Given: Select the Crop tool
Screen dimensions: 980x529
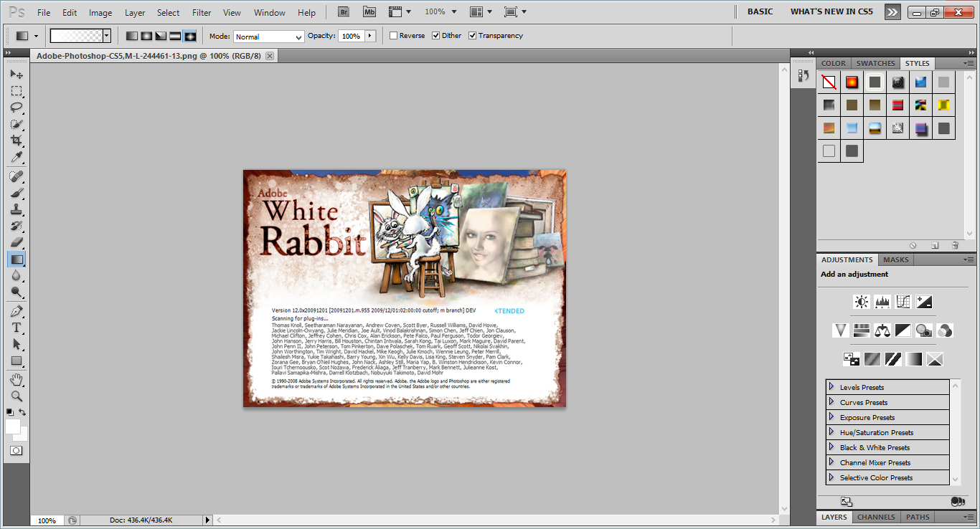Looking at the screenshot, I should pos(16,140).
